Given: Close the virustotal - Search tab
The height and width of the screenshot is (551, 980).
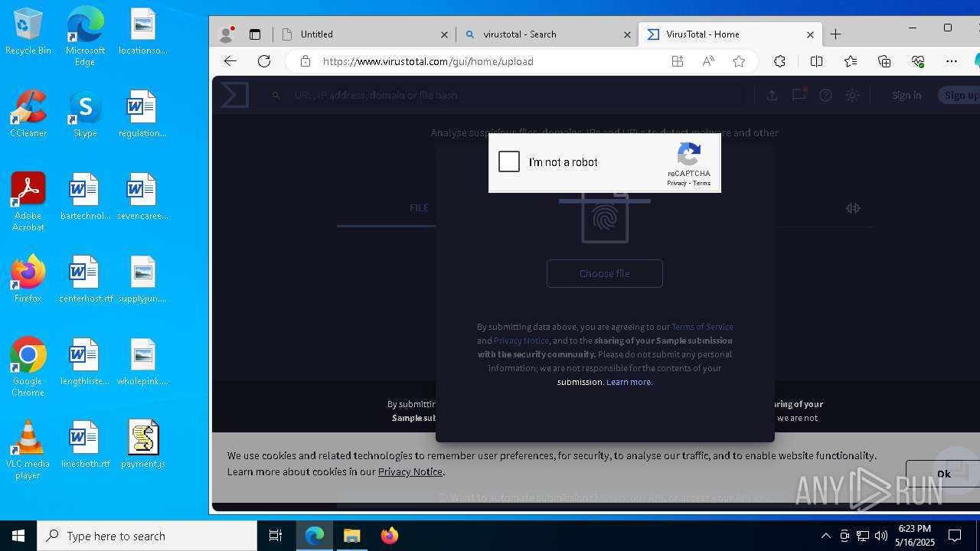Looking at the screenshot, I should (627, 34).
